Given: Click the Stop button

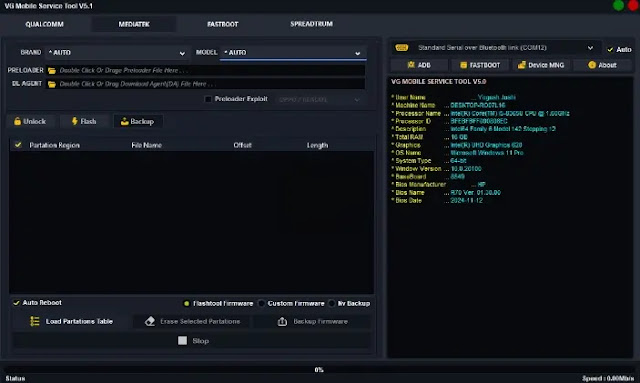Looking at the screenshot, I should click(193, 341).
